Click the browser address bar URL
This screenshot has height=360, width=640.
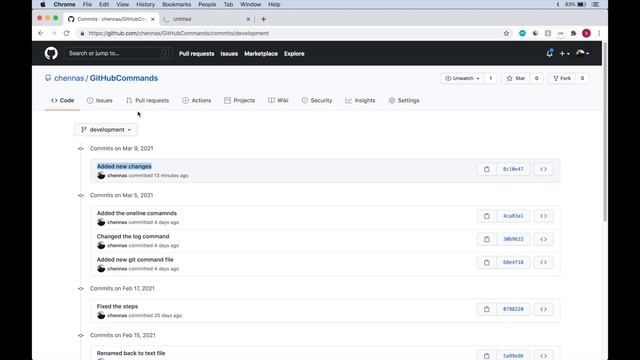coord(178,33)
